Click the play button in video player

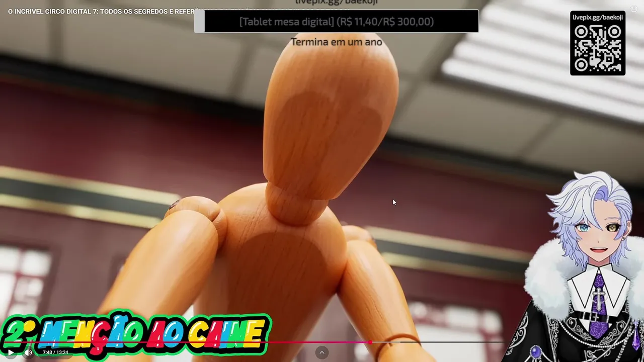point(11,352)
